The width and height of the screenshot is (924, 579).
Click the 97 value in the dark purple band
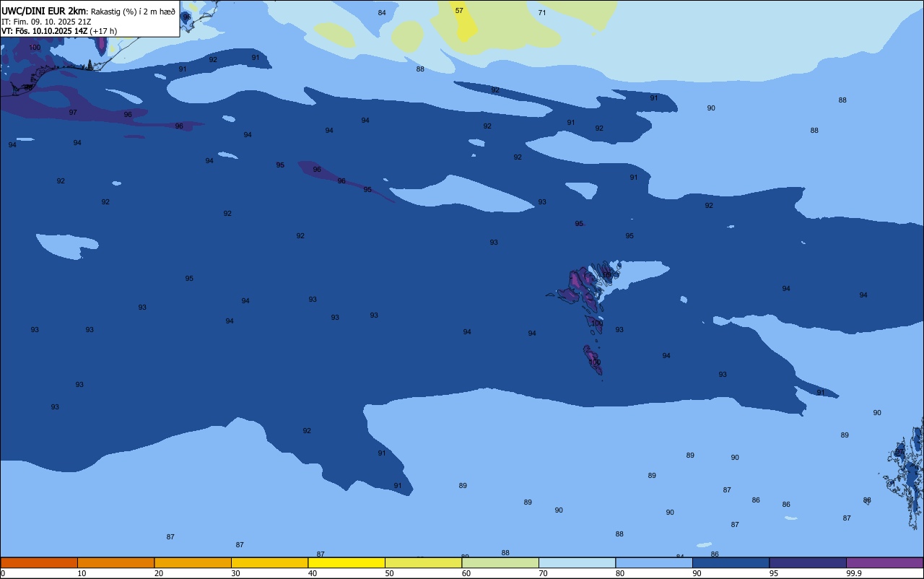(73, 113)
